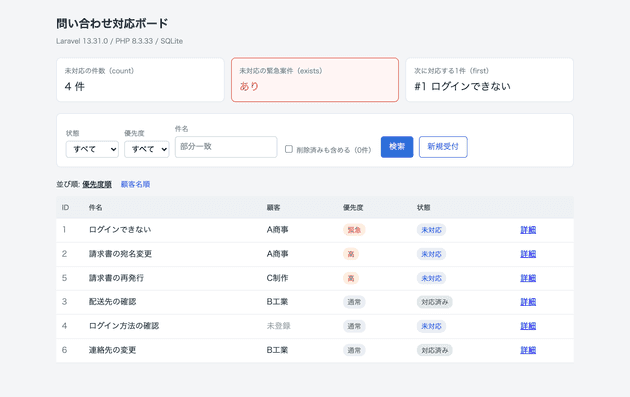Open 詳細 link for 請求書の宛名変更
This screenshot has height=397, width=630.
528,254
